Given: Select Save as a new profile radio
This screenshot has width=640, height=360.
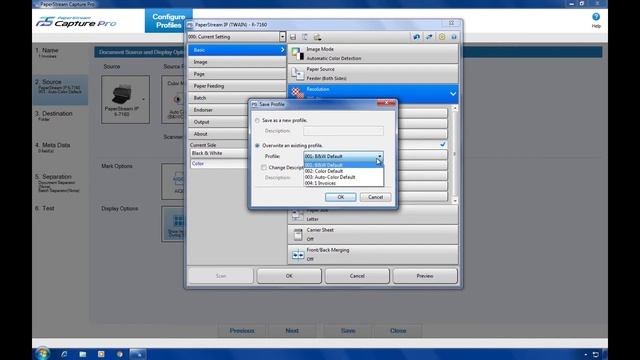Looking at the screenshot, I should pyautogui.click(x=257, y=120).
